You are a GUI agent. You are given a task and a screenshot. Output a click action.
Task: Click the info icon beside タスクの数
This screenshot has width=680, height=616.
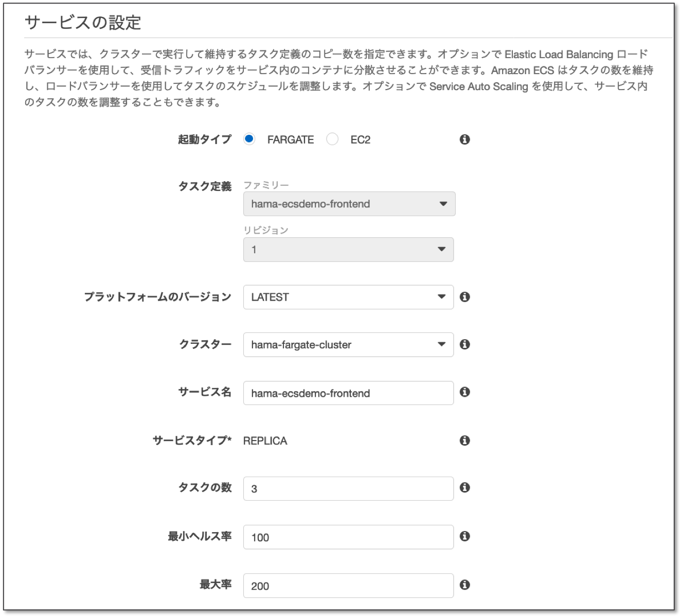coord(464,488)
